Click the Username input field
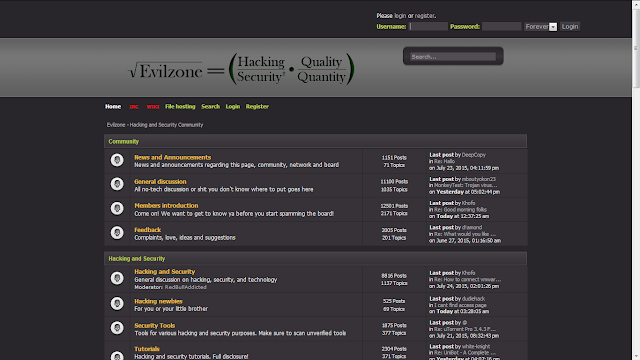 point(429,27)
